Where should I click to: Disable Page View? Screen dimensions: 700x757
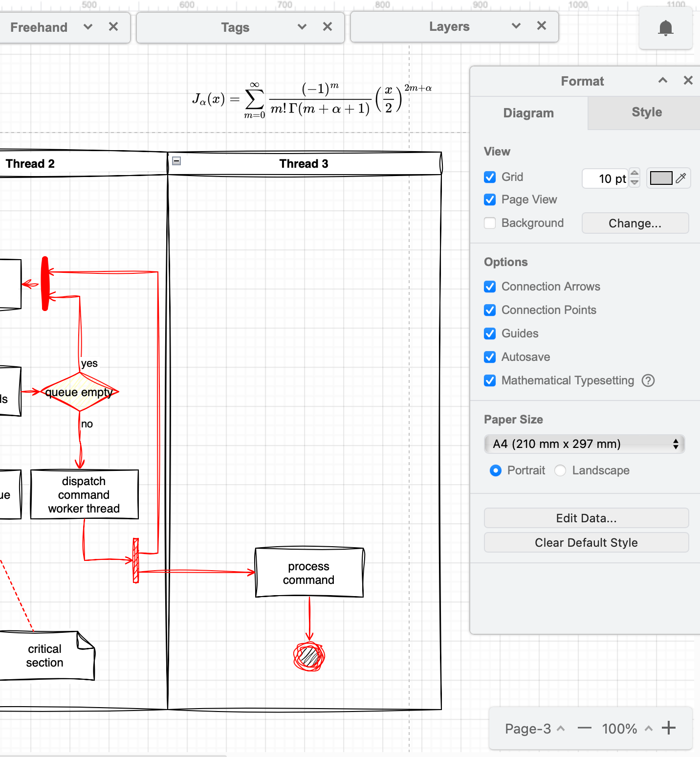click(490, 200)
